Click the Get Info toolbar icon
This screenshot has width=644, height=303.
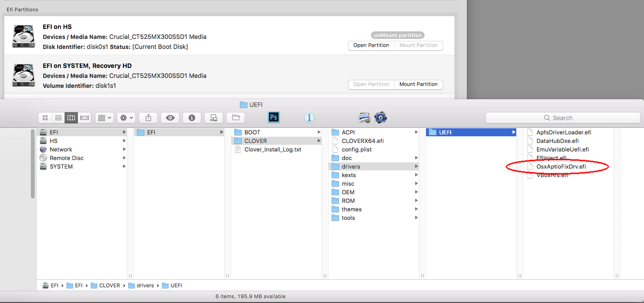pyautogui.click(x=192, y=118)
